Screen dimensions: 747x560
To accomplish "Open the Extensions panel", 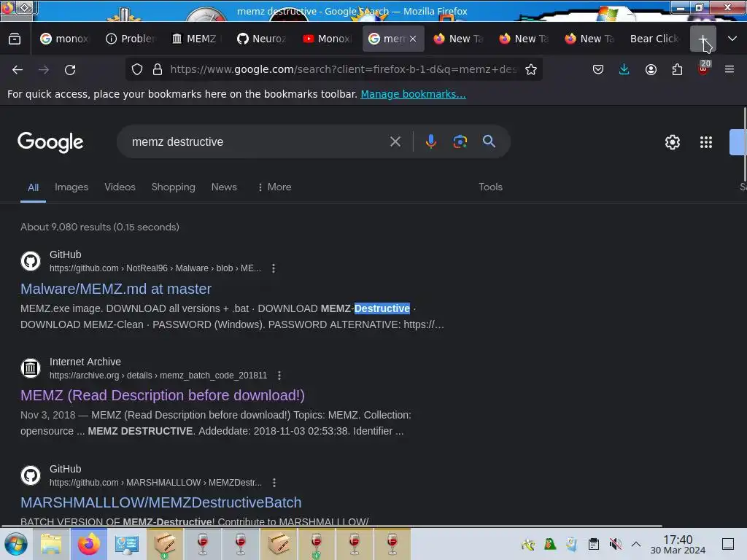I will coord(677,69).
